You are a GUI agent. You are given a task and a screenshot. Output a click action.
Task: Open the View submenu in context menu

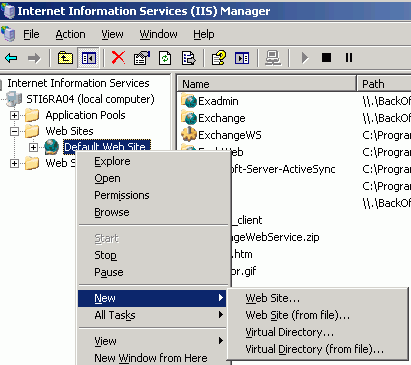(x=152, y=341)
